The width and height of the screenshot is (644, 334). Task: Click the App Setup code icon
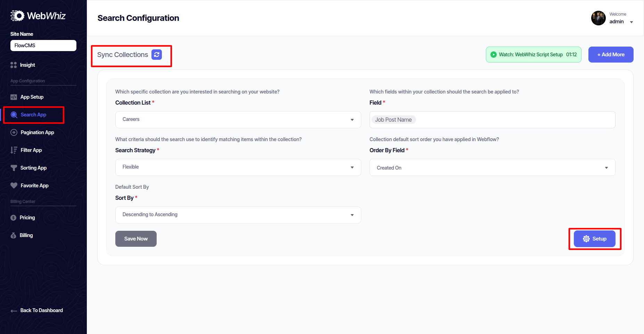click(x=14, y=97)
